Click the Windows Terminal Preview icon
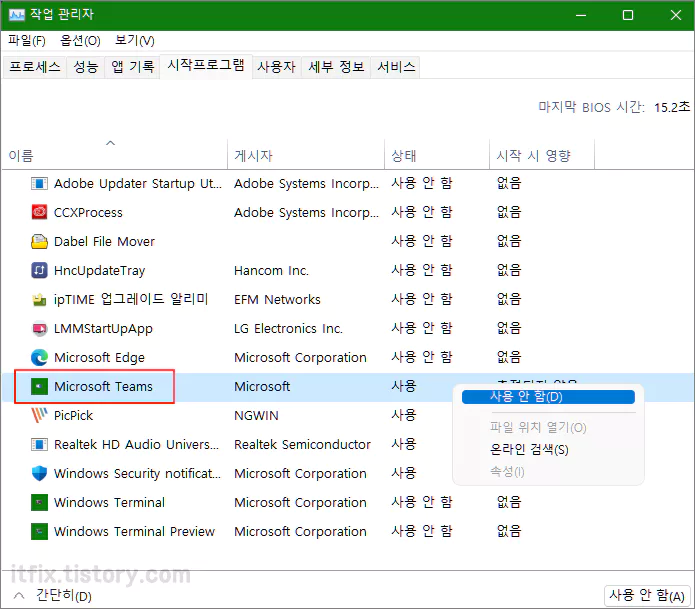This screenshot has height=609, width=695. point(39,531)
